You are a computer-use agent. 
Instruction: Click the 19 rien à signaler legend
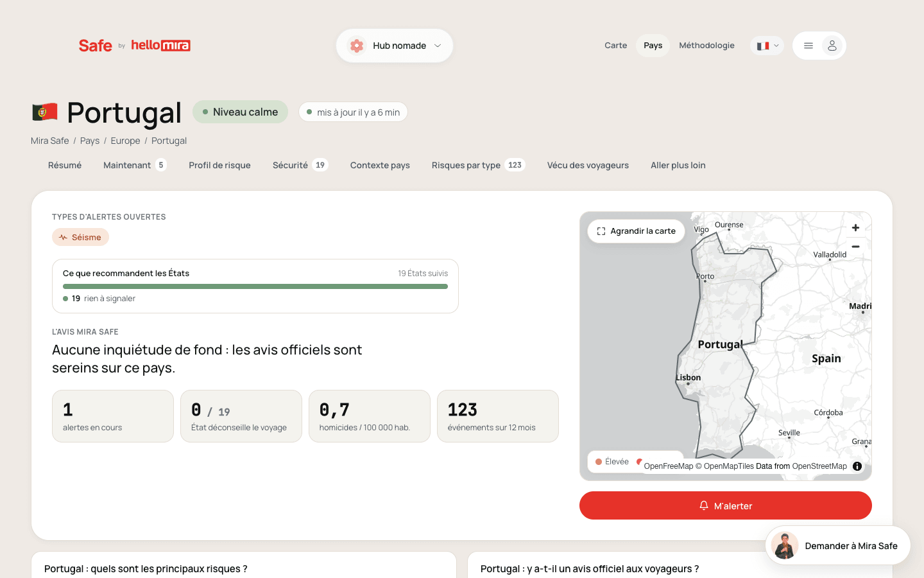click(99, 299)
